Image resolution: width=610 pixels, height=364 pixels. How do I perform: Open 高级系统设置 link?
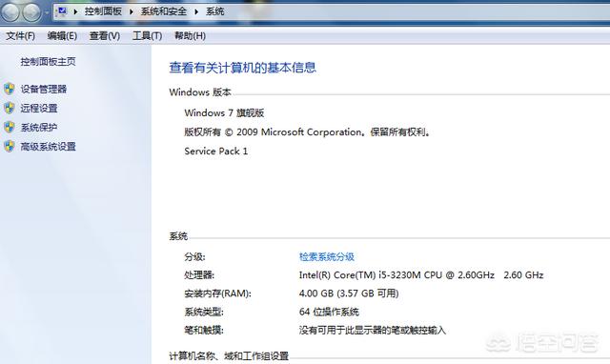tap(49, 147)
